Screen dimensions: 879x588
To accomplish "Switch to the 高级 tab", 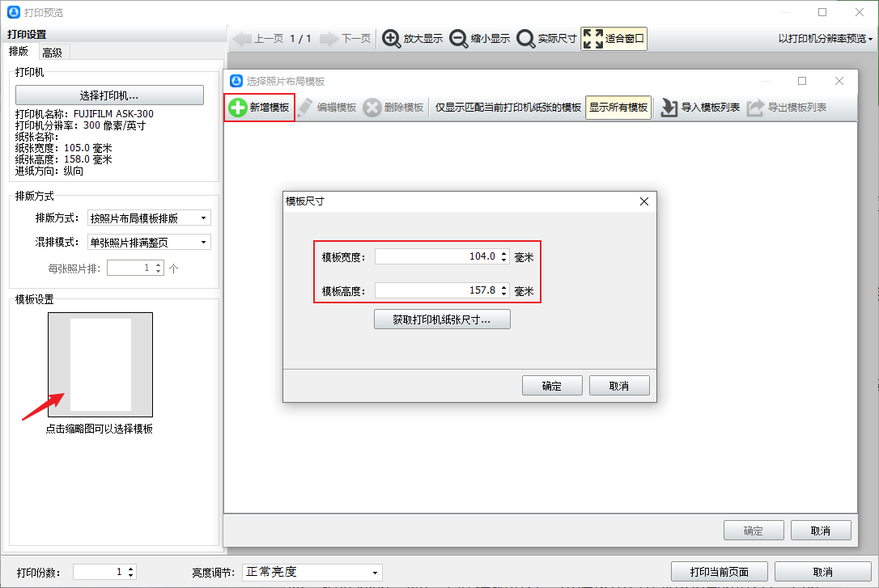I will click(x=53, y=53).
